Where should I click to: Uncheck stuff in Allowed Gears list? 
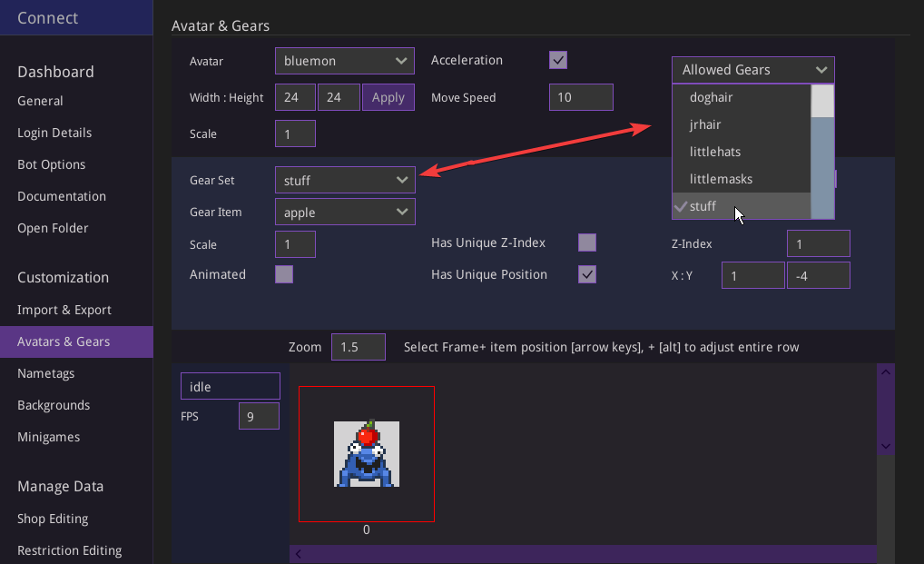pyautogui.click(x=742, y=205)
